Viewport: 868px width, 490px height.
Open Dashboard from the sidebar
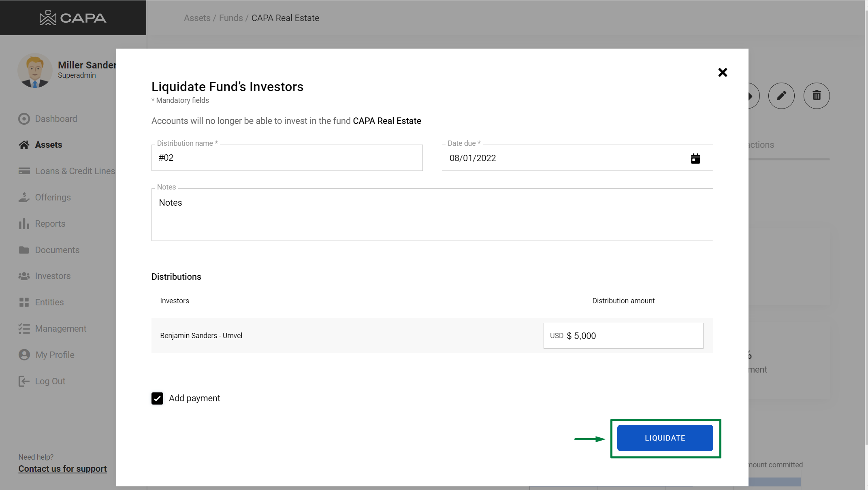55,119
